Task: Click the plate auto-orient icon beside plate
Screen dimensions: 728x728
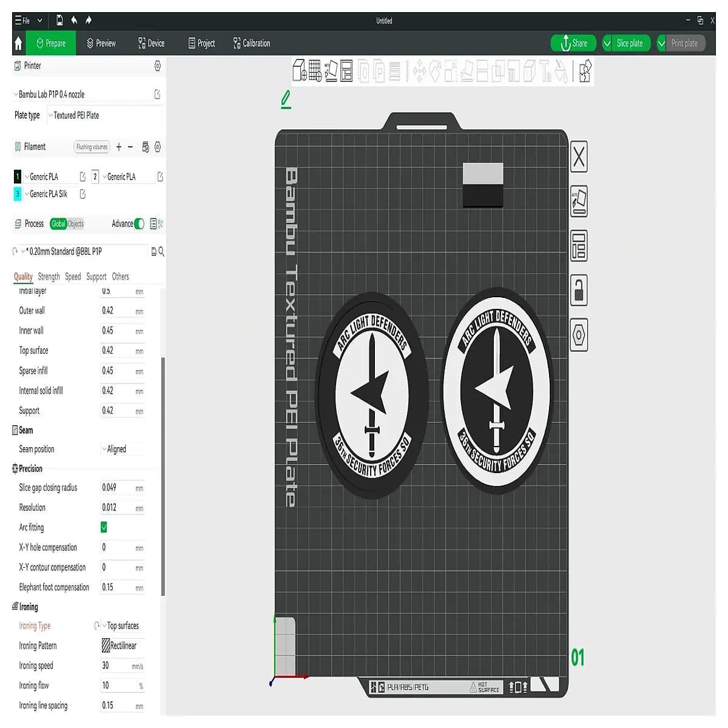Action: [579, 201]
